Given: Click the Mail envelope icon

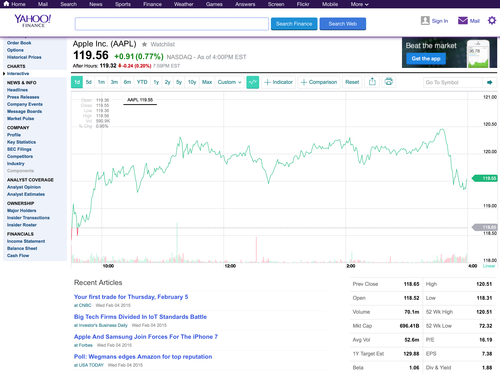Looking at the screenshot, I should tap(463, 21).
